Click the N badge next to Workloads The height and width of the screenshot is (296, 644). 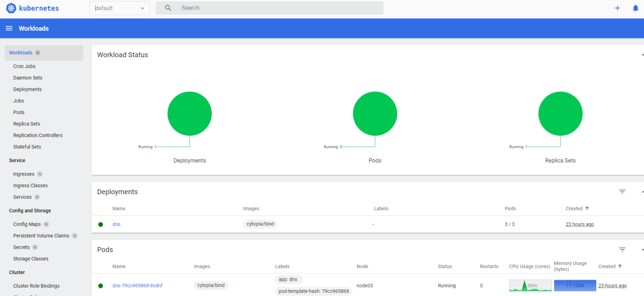pos(38,53)
